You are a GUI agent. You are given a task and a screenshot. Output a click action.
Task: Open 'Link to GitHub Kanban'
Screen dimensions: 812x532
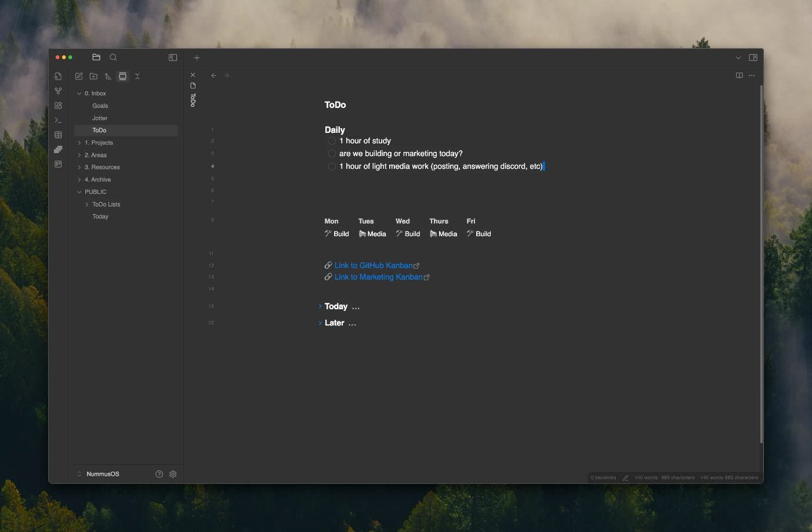click(374, 265)
